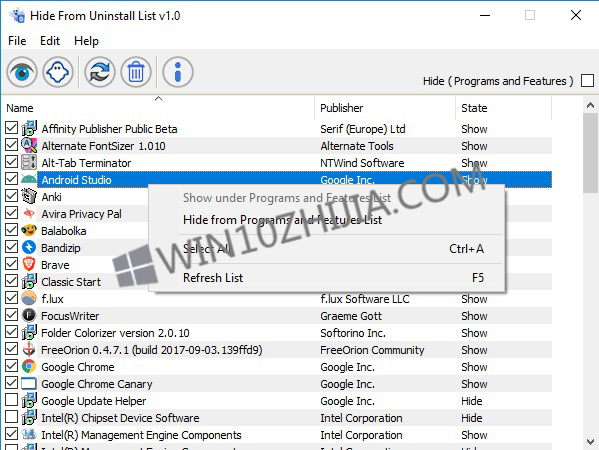Click the NTWind Software publisher cell
Viewport: 599px width, 450px height.
362,163
